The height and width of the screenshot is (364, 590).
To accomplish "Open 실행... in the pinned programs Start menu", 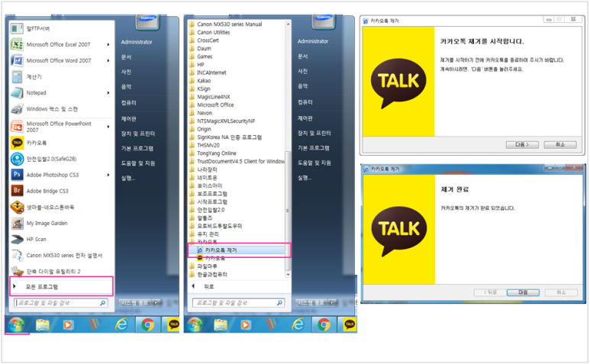I will [x=128, y=179].
